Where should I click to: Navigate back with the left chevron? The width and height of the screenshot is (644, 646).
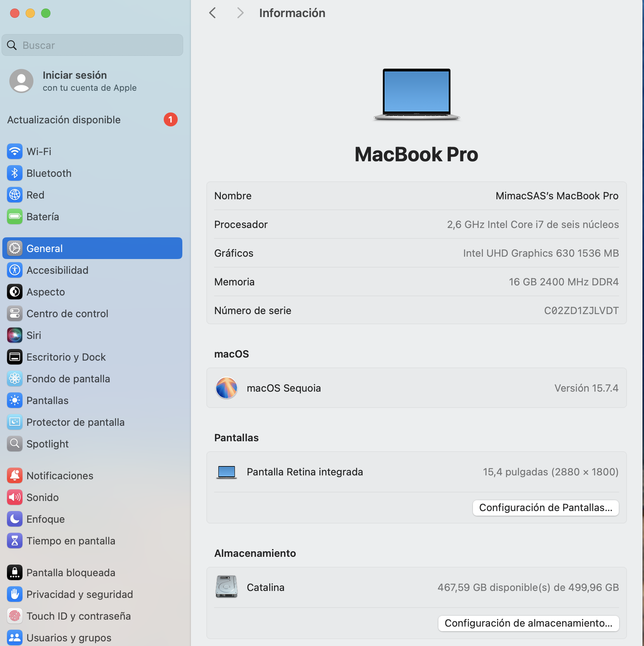coord(213,13)
